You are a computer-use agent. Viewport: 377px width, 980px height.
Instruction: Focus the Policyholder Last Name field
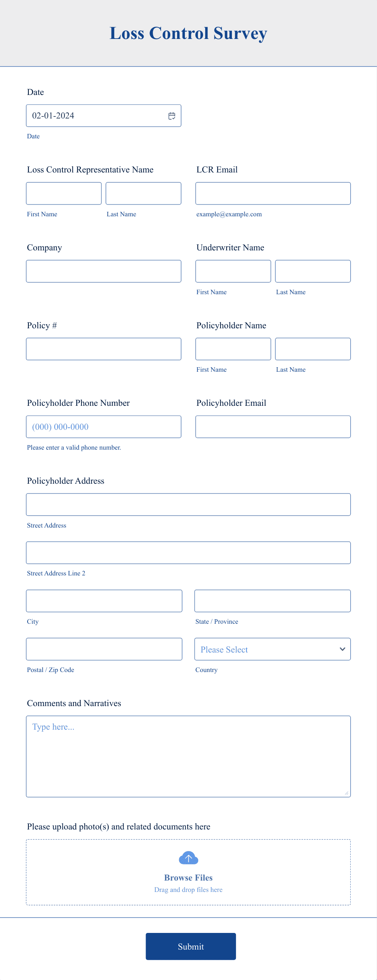(312, 349)
